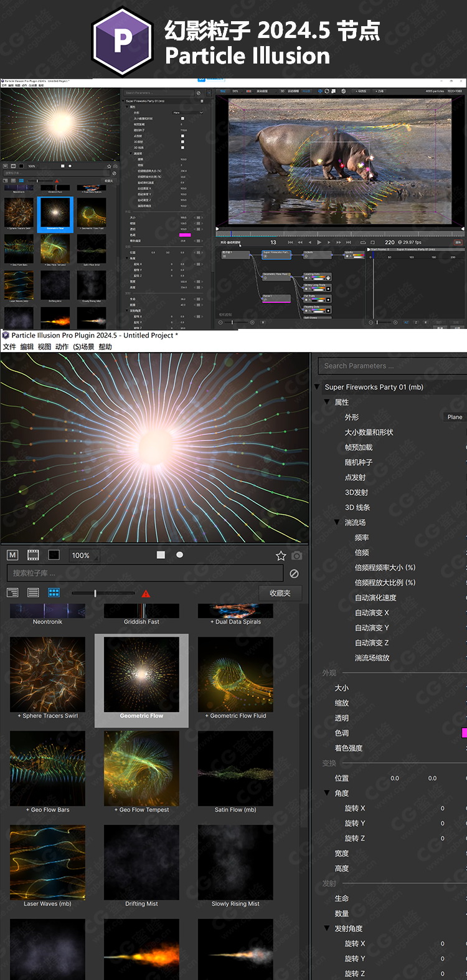The image size is (467, 980).
Task: Adjust the node graph zoom slider
Action: (235, 322)
